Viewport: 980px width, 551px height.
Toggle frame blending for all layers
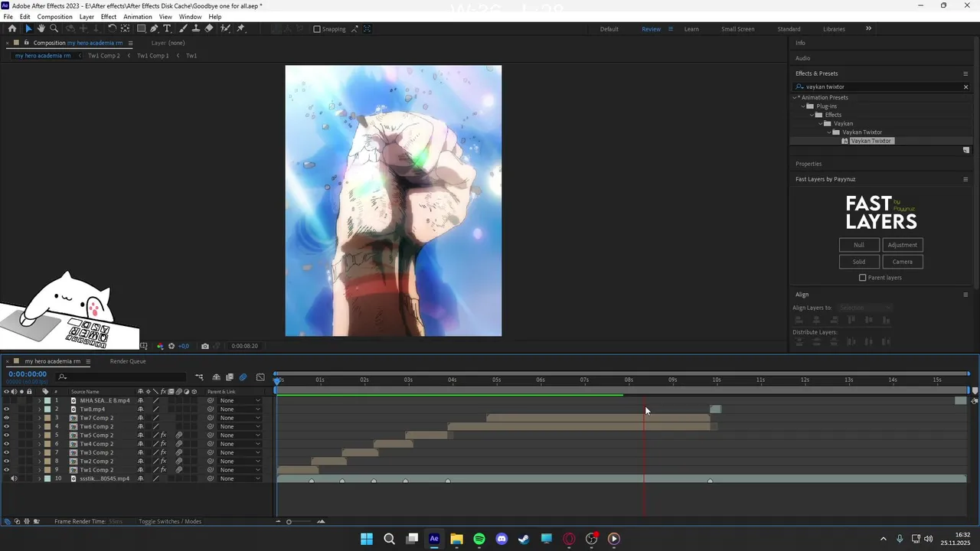[230, 377]
